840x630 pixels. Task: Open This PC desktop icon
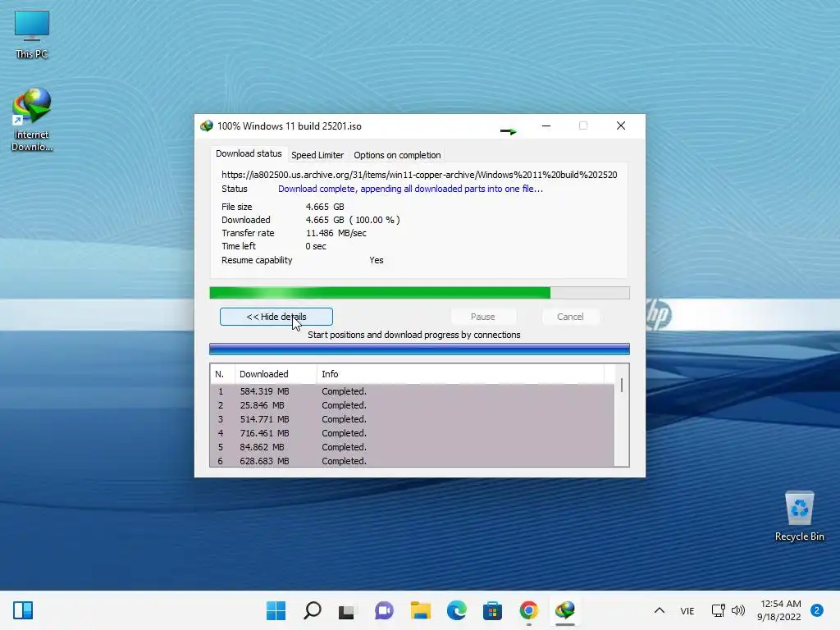[x=32, y=34]
